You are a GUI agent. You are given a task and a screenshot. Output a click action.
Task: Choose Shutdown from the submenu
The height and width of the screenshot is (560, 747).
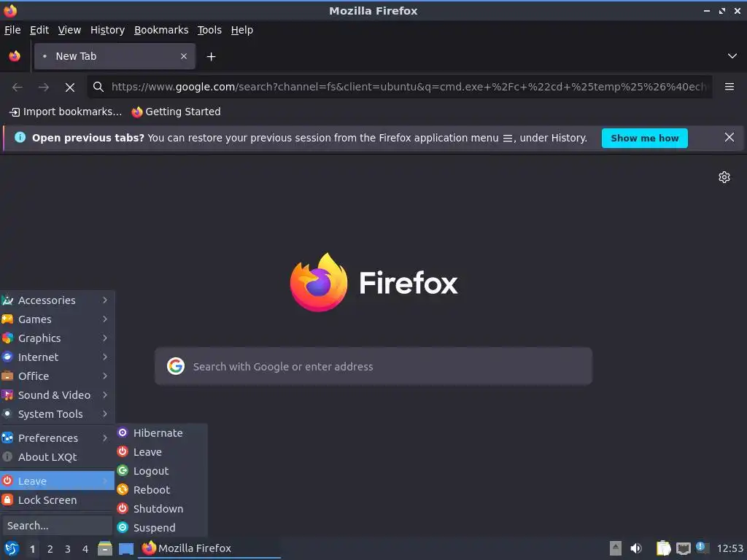[x=161, y=509]
